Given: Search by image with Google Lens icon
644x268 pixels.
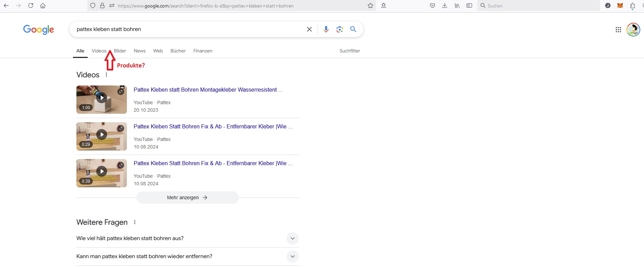Looking at the screenshot, I should [x=340, y=29].
